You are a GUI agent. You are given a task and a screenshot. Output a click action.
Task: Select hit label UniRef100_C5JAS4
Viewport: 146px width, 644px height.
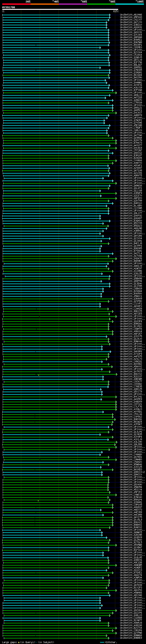coord(131,55)
